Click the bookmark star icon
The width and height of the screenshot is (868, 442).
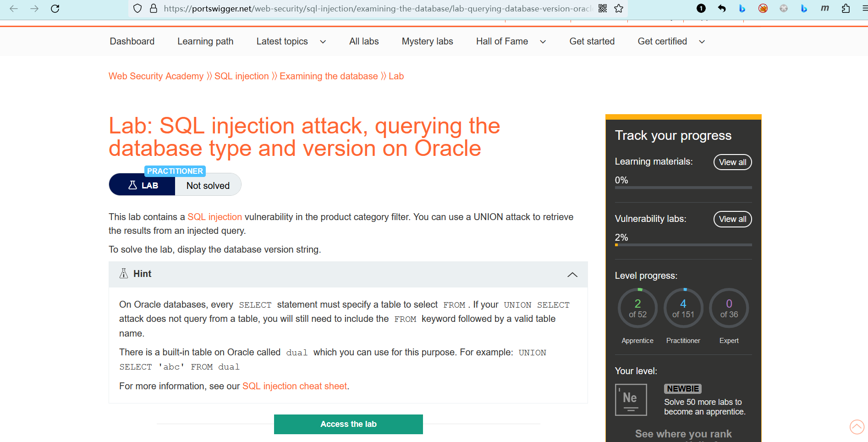click(x=619, y=8)
